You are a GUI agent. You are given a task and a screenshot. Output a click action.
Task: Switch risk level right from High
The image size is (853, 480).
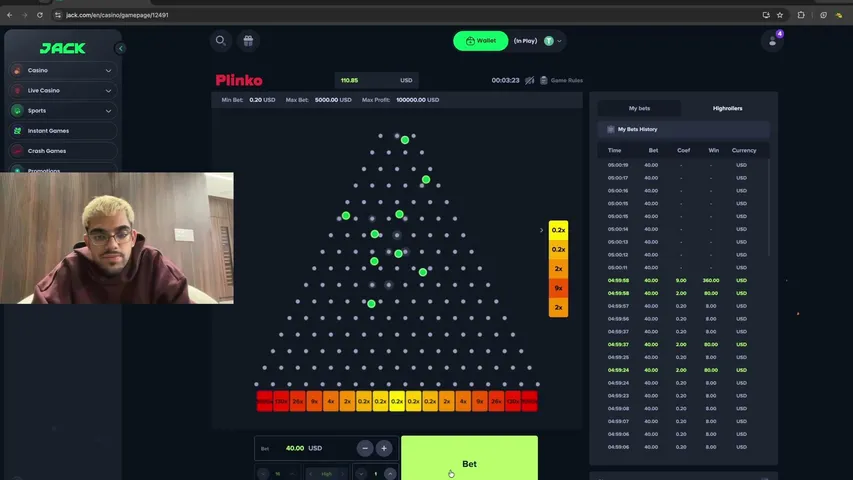click(342, 474)
